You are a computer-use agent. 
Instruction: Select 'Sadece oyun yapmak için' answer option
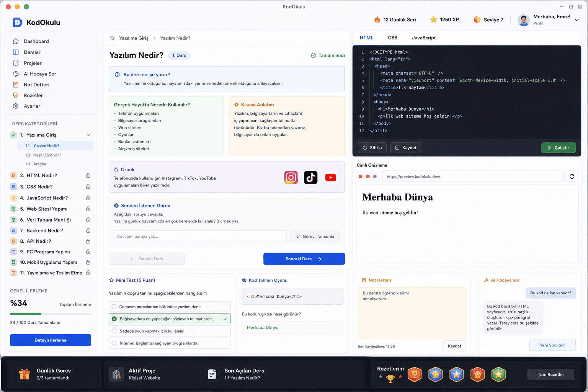click(x=170, y=331)
